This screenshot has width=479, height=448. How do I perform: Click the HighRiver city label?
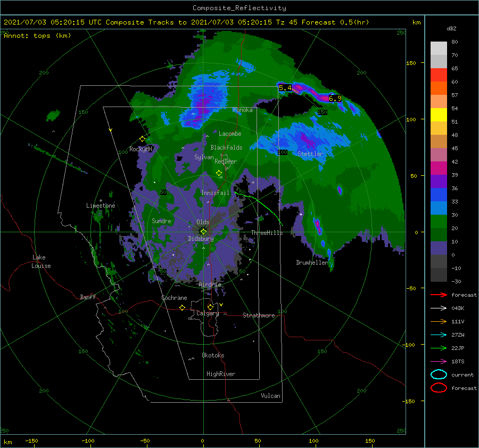point(221,374)
